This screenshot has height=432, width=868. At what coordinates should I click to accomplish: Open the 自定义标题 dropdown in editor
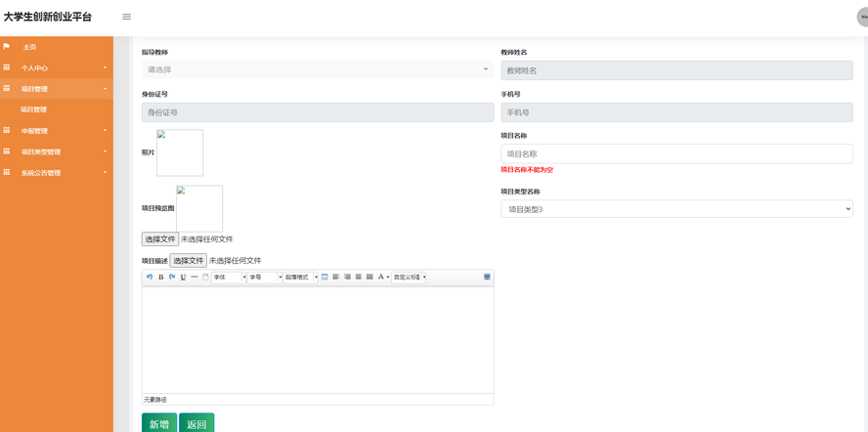409,277
